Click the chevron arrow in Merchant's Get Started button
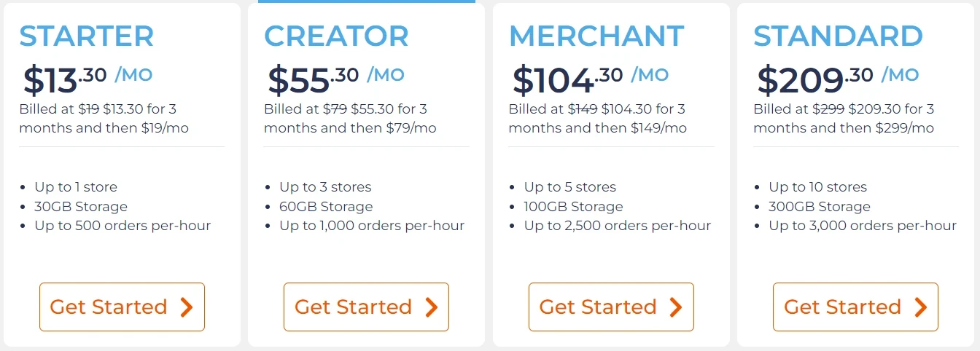The height and width of the screenshot is (351, 980). (x=675, y=307)
